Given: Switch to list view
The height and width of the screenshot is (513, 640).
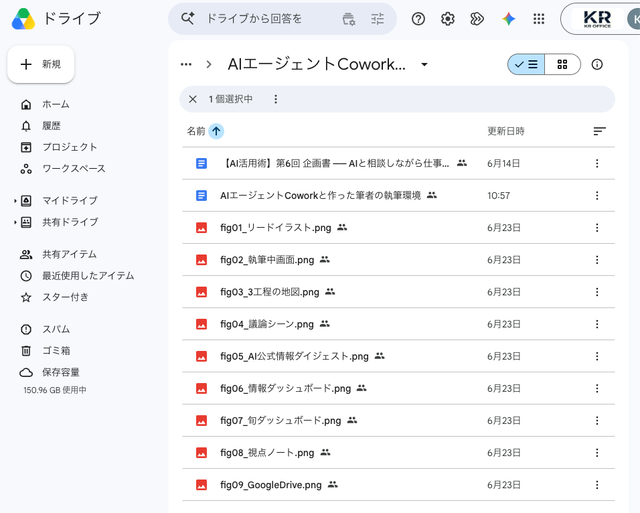Looking at the screenshot, I should [526, 64].
